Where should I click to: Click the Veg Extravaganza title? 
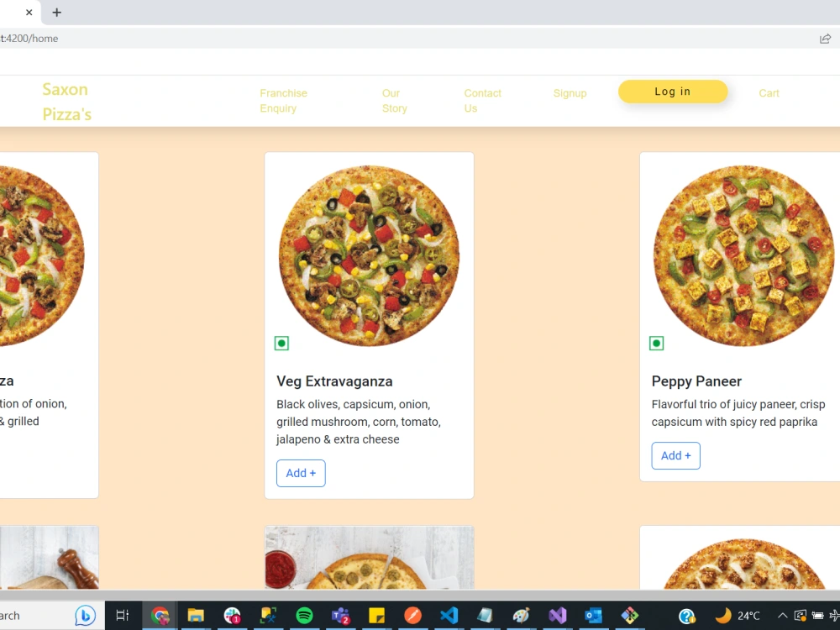(x=334, y=381)
